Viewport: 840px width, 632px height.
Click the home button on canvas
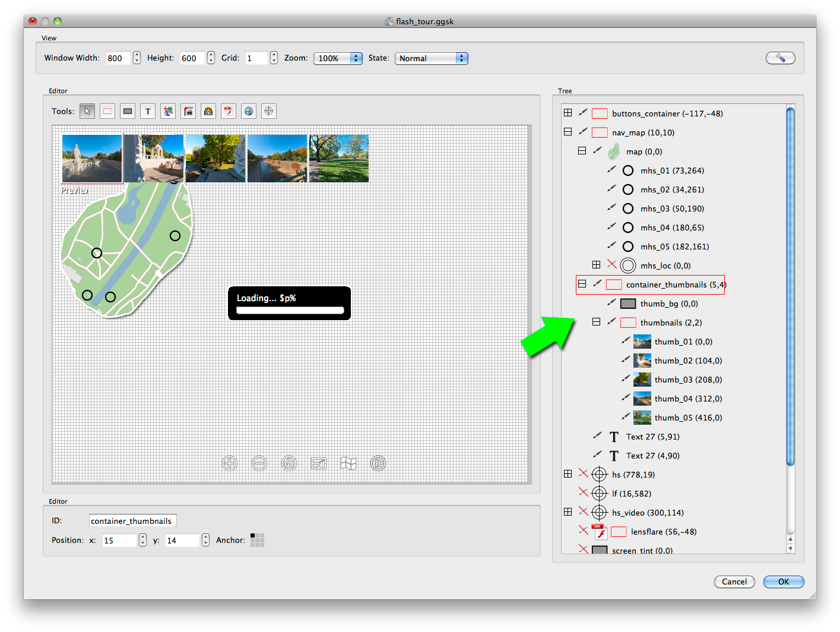point(289,463)
